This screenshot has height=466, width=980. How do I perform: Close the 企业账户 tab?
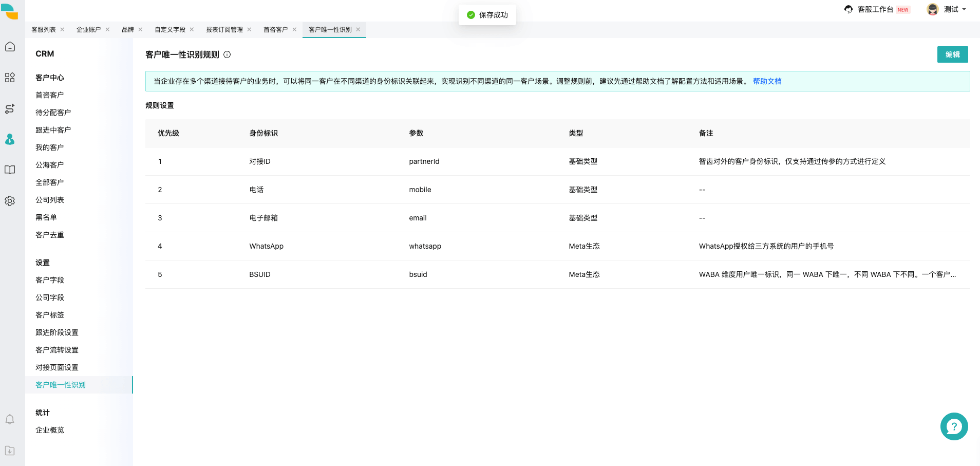coord(107,29)
